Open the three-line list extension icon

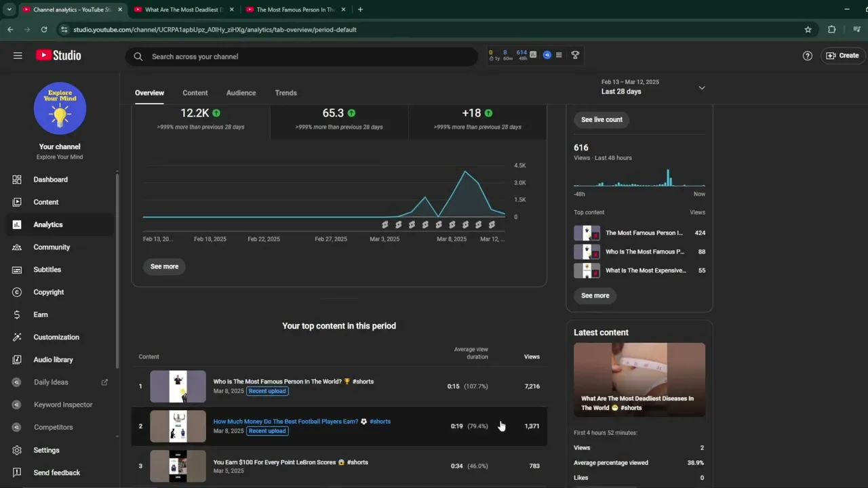(559, 55)
